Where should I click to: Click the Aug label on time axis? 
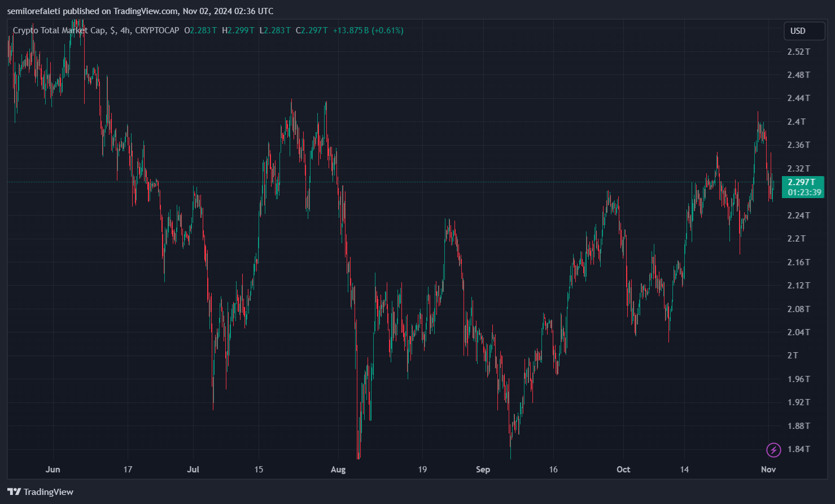pyautogui.click(x=338, y=470)
